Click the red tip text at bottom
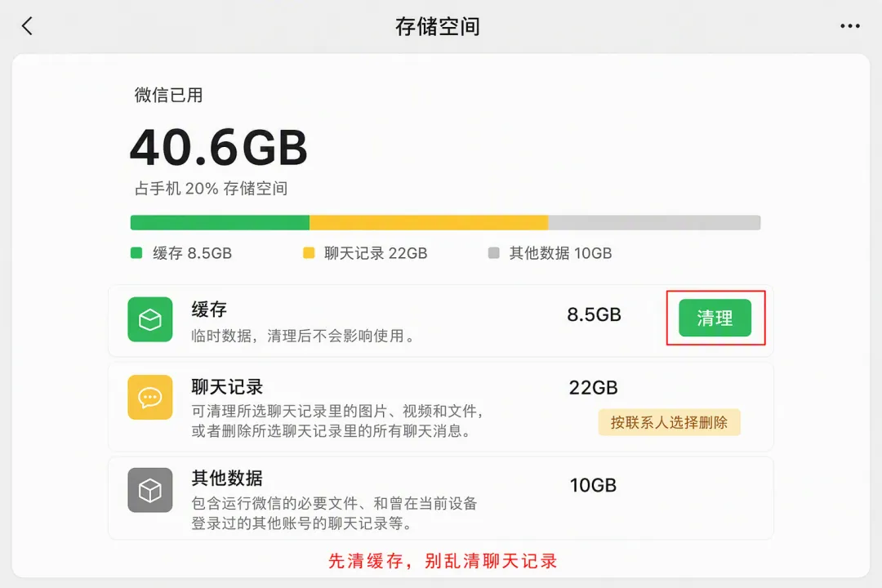This screenshot has height=588, width=882. [x=443, y=561]
